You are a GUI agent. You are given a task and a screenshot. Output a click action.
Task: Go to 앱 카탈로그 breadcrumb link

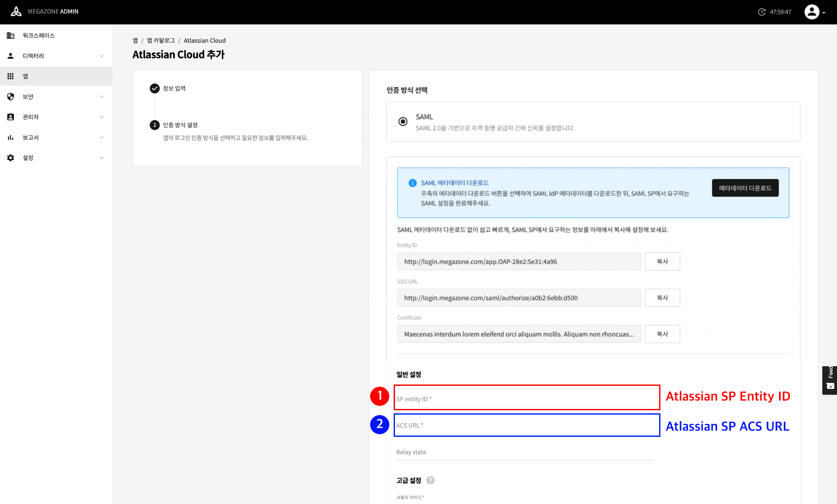coord(161,41)
